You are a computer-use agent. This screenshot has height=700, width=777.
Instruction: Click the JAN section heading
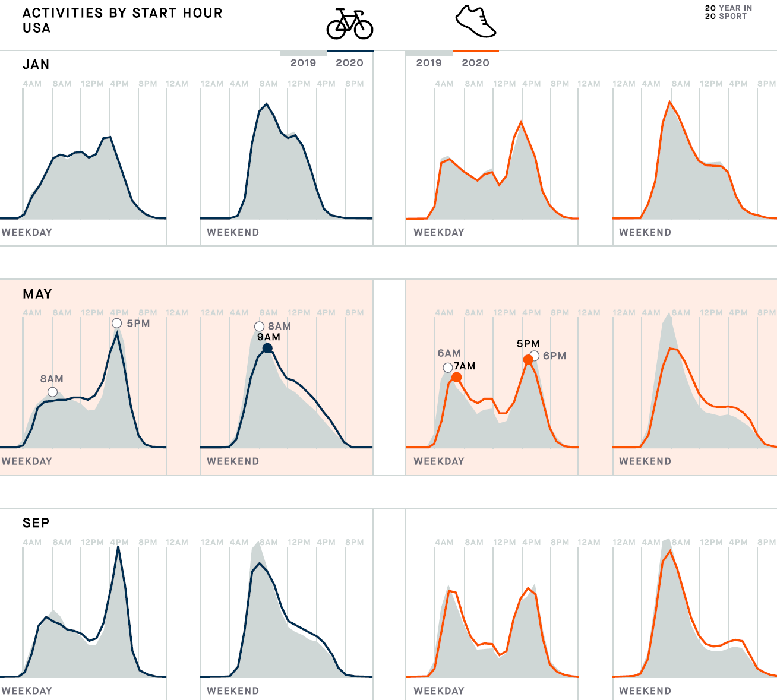36,65
